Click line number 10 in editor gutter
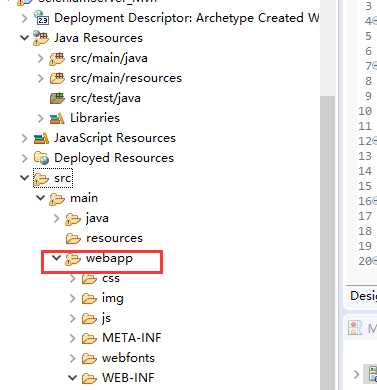 [x=365, y=111]
